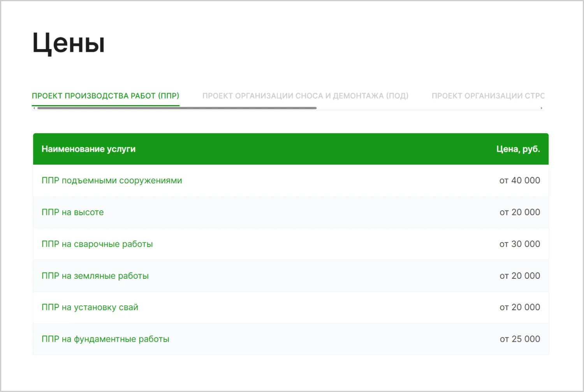Open ППР на земляные работы link
This screenshot has width=584, height=392.
pos(95,276)
